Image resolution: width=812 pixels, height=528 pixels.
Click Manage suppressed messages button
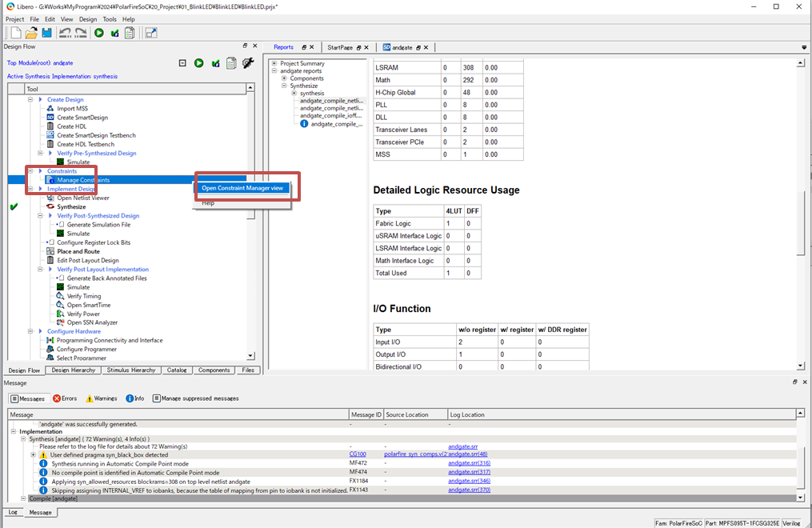[195, 398]
